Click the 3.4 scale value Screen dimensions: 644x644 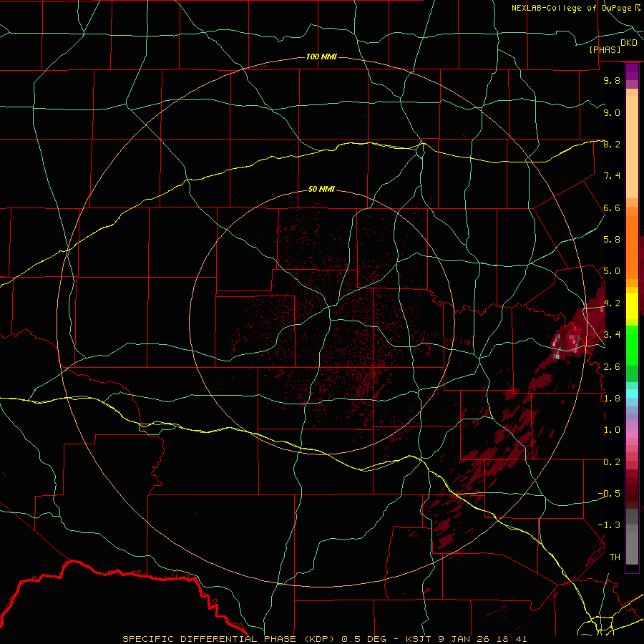(612, 335)
